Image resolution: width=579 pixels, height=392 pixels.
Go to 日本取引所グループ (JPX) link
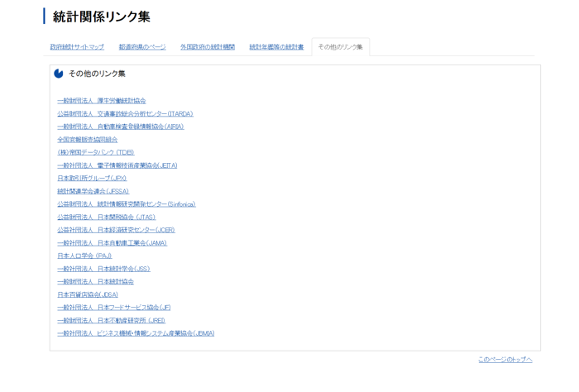(x=92, y=179)
